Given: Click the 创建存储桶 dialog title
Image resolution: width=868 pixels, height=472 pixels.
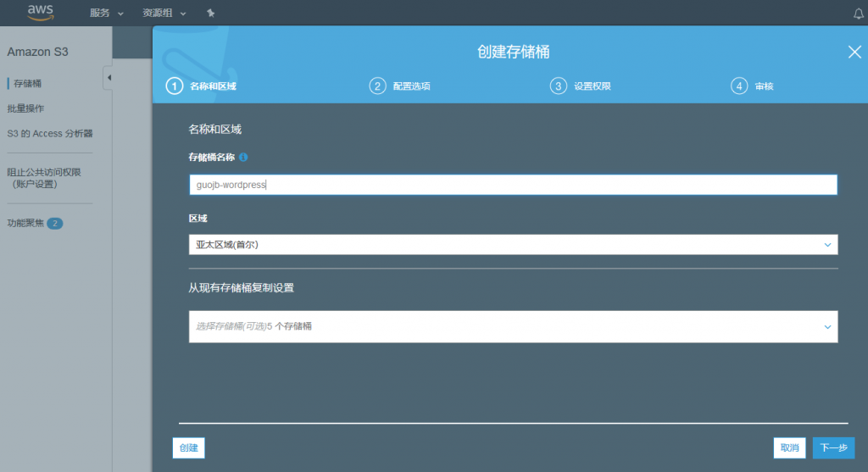Looking at the screenshot, I should tap(513, 52).
